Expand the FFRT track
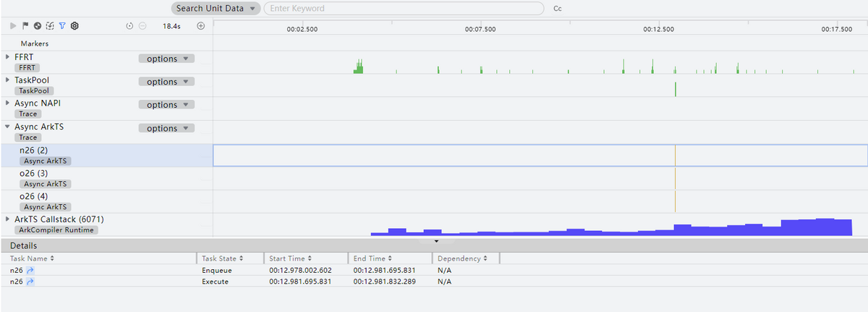 pos(8,56)
